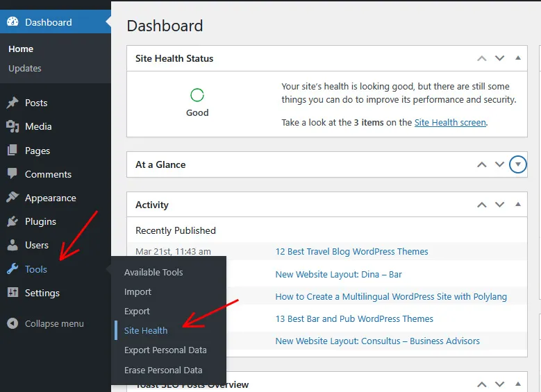Move Activity widget up
Screen dimensions: 541x392
click(482, 205)
